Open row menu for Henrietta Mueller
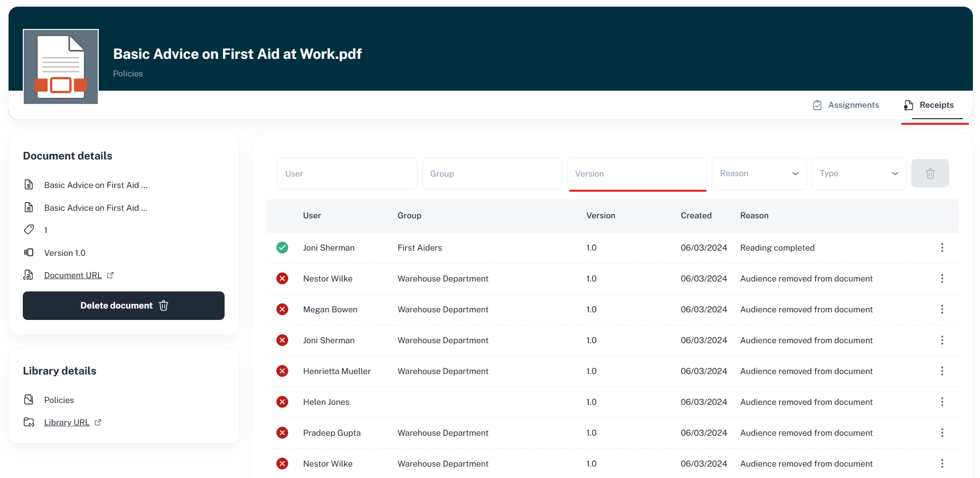Viewport: 980px width, 478px height. [942, 371]
